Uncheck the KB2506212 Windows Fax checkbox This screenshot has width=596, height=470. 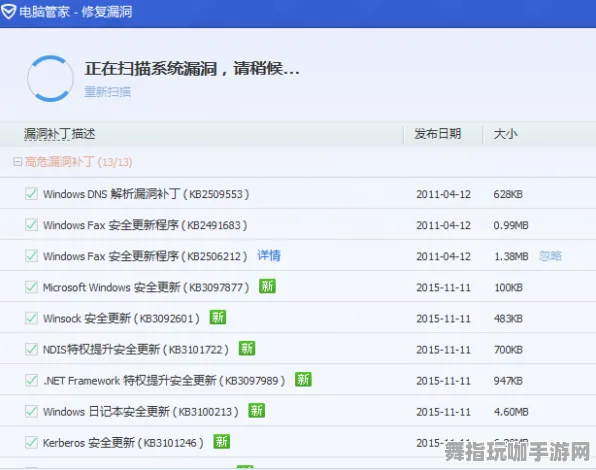tap(31, 256)
